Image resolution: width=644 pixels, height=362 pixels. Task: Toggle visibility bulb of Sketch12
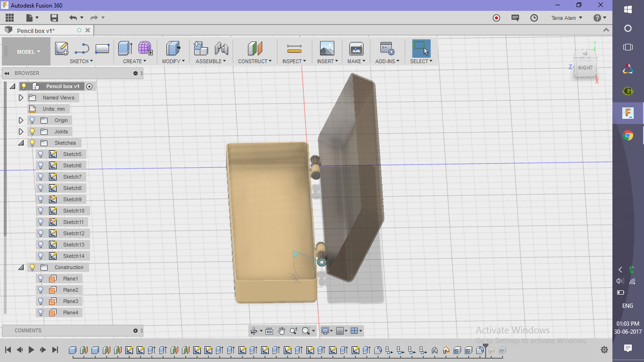[41, 233]
